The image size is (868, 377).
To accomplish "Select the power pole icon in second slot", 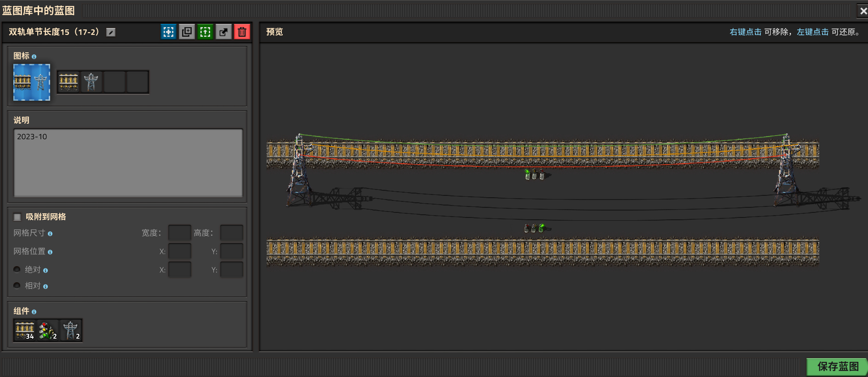I will 91,82.
